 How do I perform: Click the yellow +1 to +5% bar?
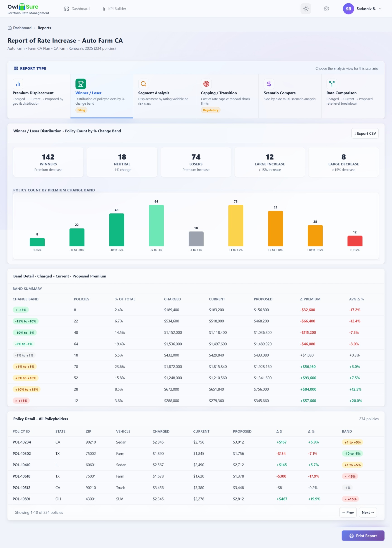tap(236, 225)
